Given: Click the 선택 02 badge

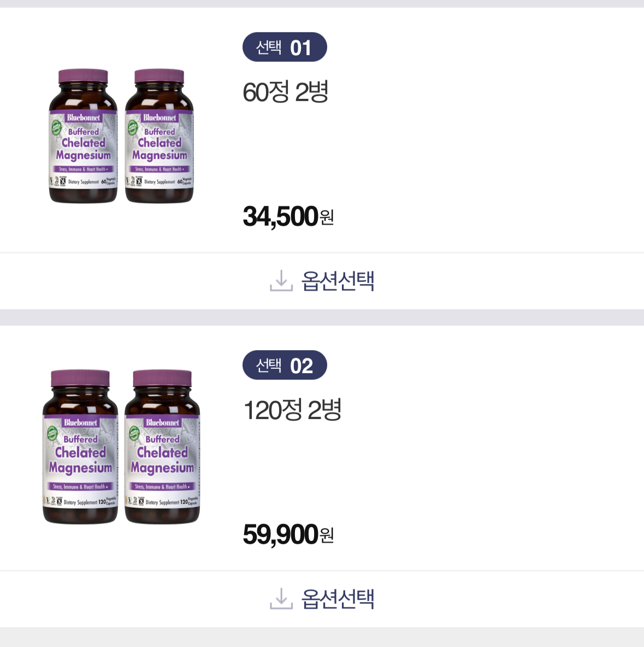Looking at the screenshot, I should (x=285, y=366).
